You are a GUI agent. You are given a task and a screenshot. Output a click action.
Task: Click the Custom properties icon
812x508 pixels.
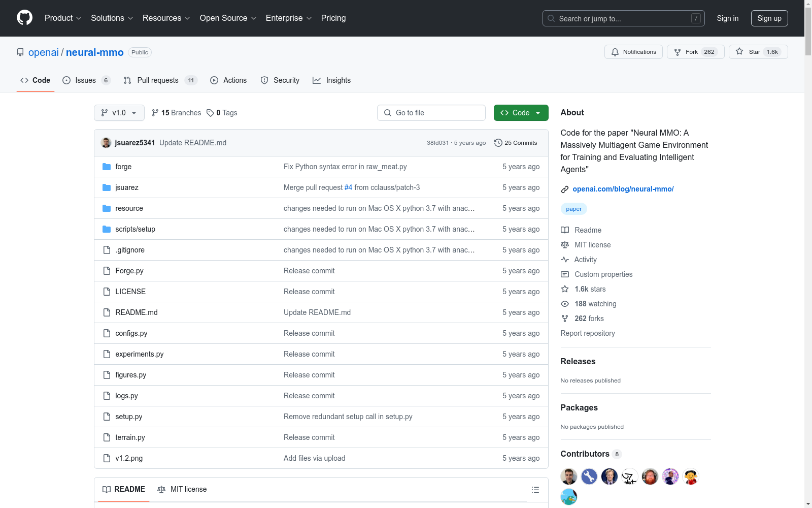pos(565,274)
